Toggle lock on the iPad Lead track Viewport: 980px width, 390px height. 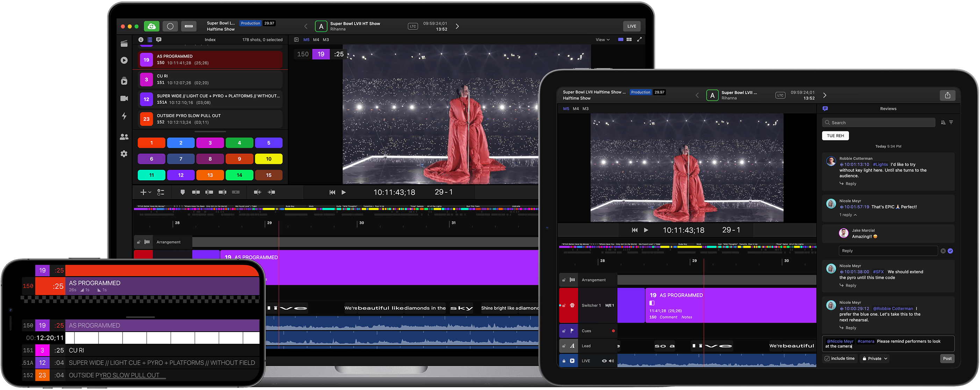point(564,346)
